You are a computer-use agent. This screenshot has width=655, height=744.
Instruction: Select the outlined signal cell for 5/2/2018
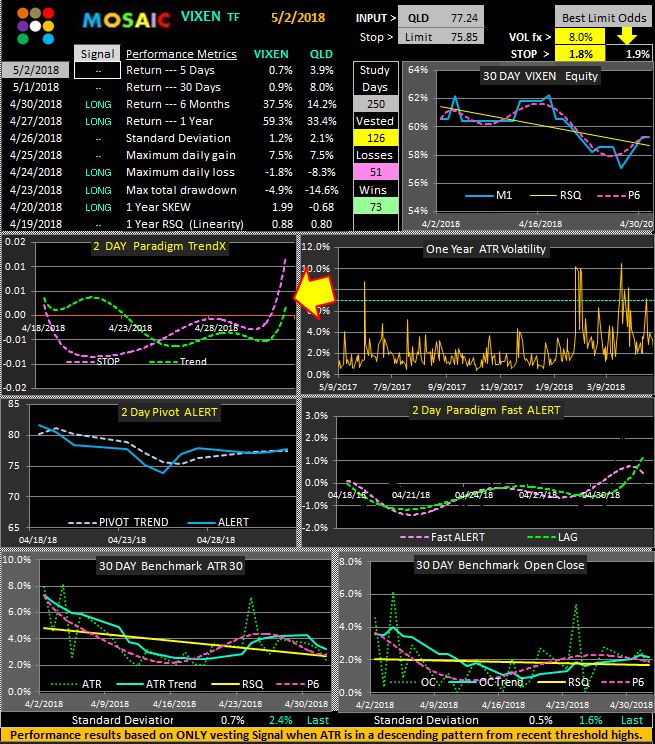click(x=97, y=70)
